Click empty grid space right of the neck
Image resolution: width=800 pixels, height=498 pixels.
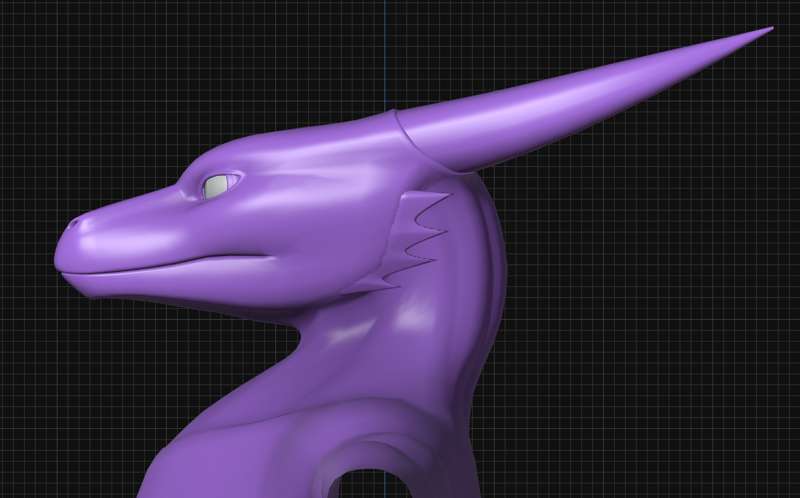[650, 350]
